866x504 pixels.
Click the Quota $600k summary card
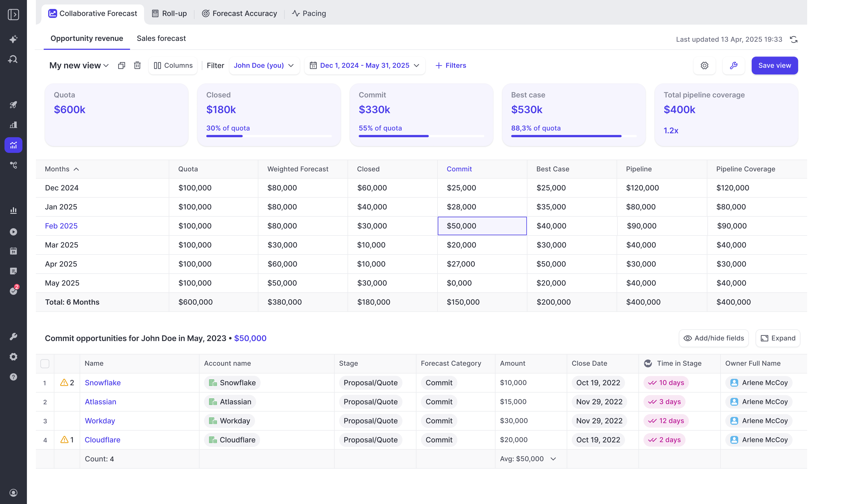117,115
